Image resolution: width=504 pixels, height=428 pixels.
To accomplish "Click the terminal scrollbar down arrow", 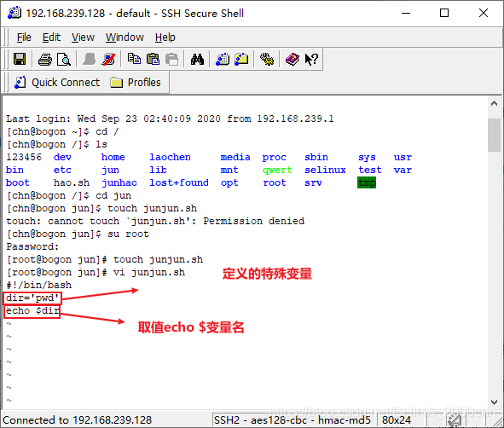I will pyautogui.click(x=494, y=402).
